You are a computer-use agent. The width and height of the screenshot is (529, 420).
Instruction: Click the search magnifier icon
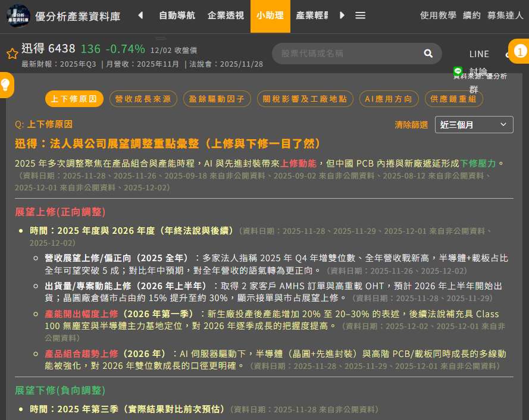pos(428,54)
